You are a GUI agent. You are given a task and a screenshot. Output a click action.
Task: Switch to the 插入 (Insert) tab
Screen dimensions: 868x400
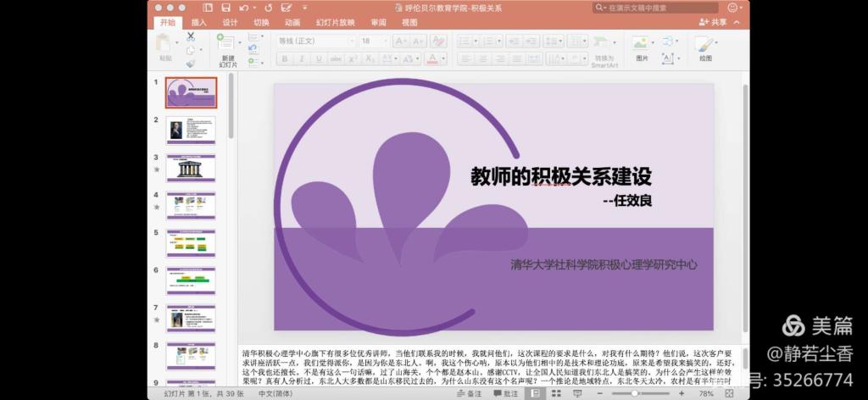point(198,22)
